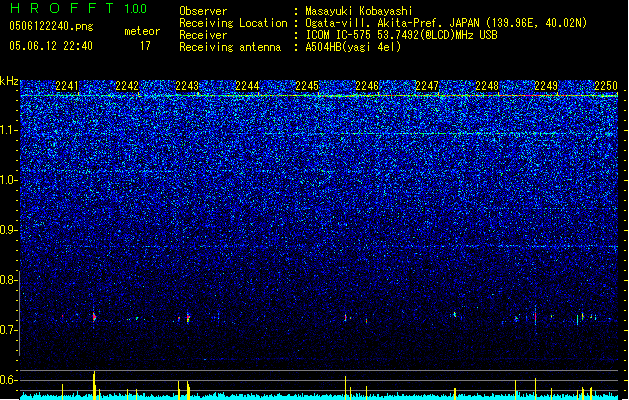Click the 1.1 kHz axis label
Image resolution: width=629 pixels, height=400 pixels.
tap(8, 130)
